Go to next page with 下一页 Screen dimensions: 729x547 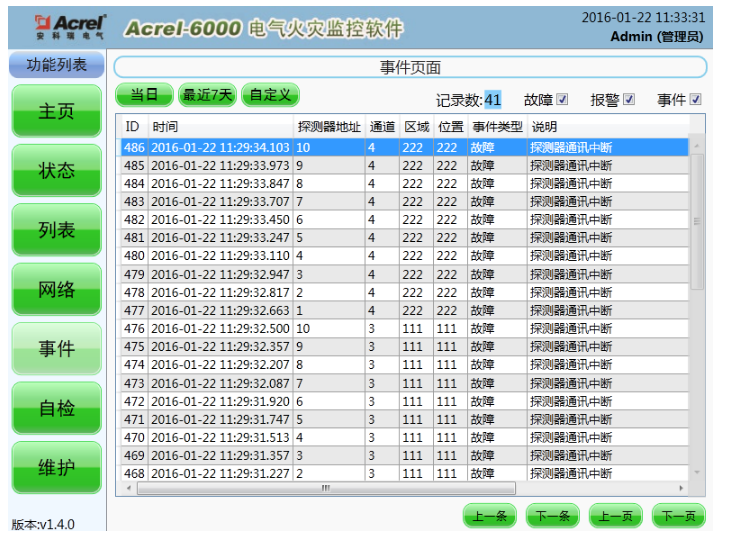pos(679,516)
